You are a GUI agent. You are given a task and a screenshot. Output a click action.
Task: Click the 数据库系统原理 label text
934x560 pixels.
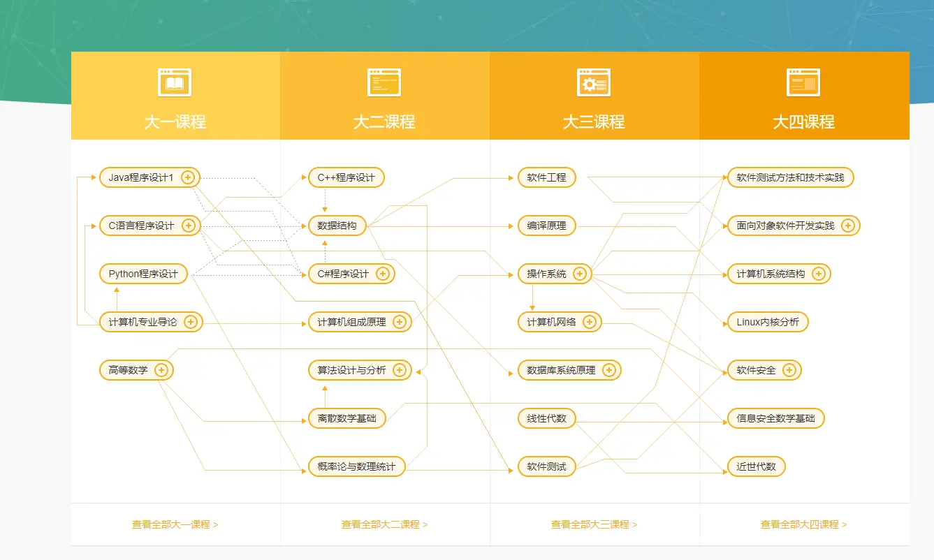pyautogui.click(x=562, y=370)
